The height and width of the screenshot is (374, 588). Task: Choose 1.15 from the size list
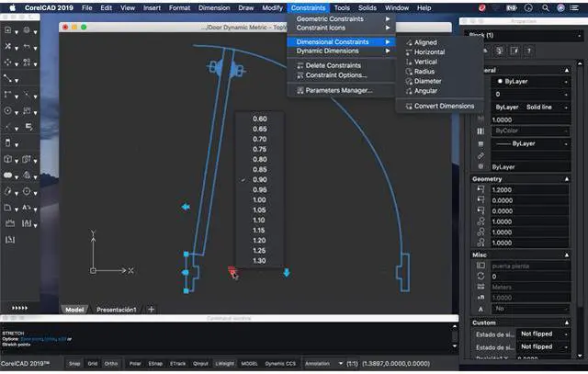point(259,231)
